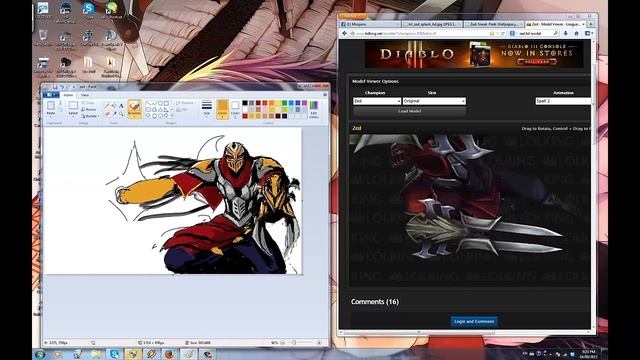Viewport: 640px width, 360px height.
Task: Click the Firefox downloads arrow icon
Action: pyautogui.click(x=566, y=33)
